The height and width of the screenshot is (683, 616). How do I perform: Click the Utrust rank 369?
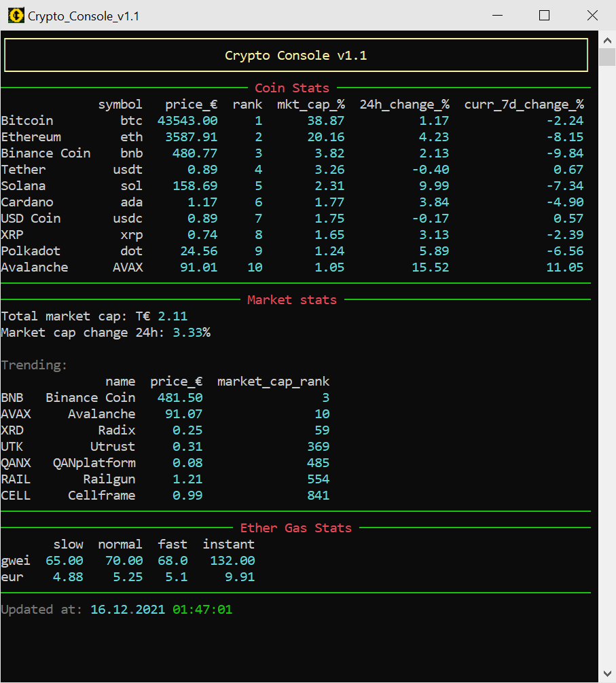[x=319, y=447]
